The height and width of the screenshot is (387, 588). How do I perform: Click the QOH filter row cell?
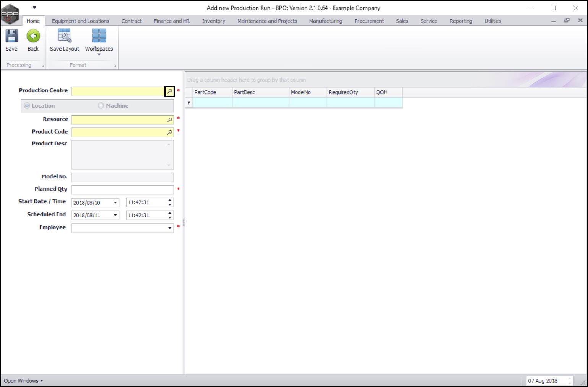click(388, 102)
